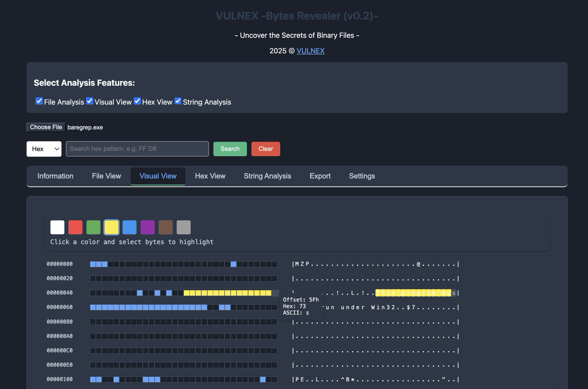Image resolution: width=588 pixels, height=389 pixels.
Task: Click the Choose File button
Action: (x=46, y=127)
